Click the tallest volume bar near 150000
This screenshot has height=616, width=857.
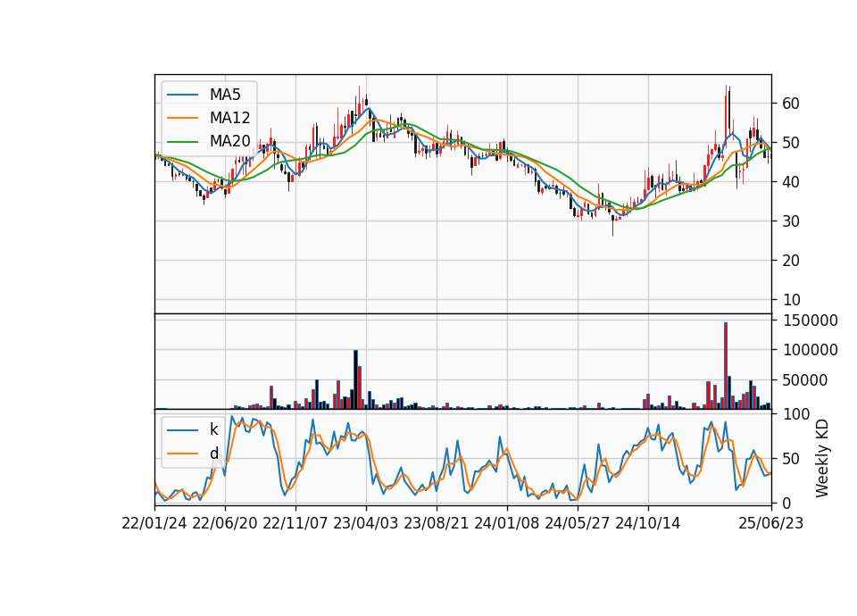click(x=725, y=366)
